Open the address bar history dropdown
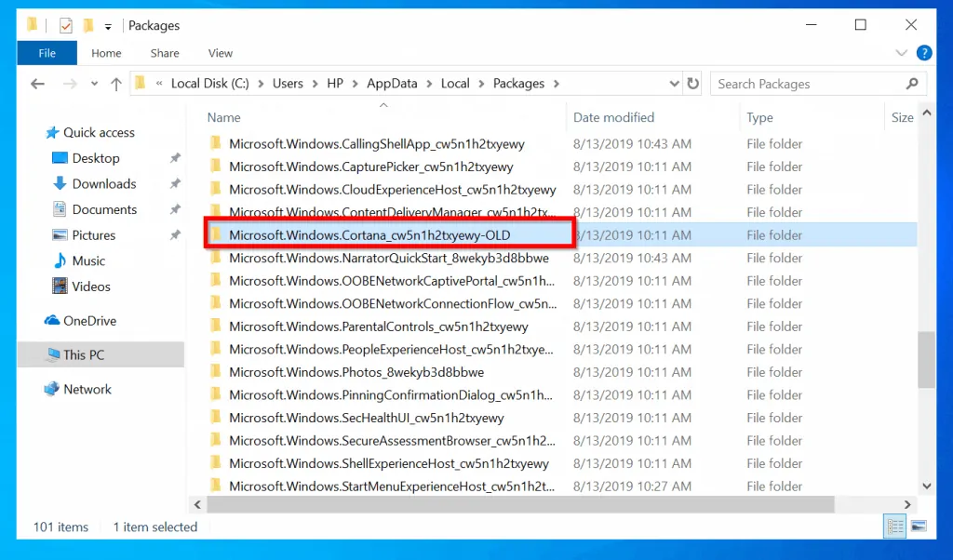Image resolution: width=953 pixels, height=560 pixels. pyautogui.click(x=674, y=83)
